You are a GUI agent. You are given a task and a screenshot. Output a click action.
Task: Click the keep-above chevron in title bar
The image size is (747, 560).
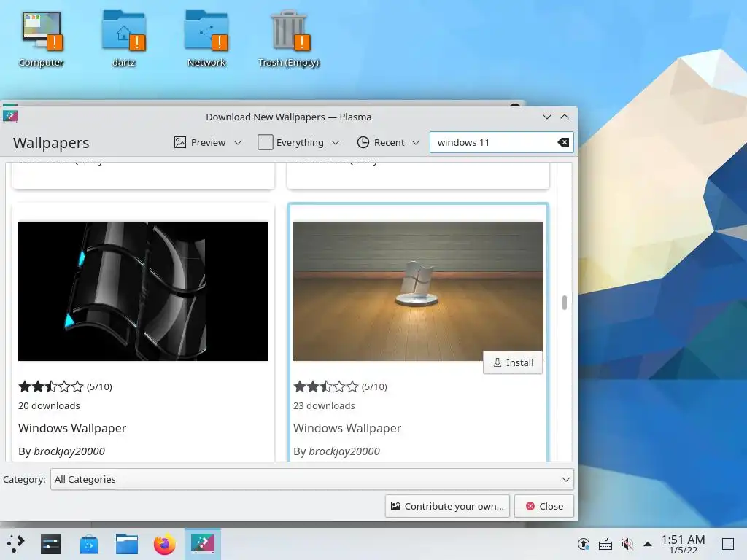coord(565,117)
